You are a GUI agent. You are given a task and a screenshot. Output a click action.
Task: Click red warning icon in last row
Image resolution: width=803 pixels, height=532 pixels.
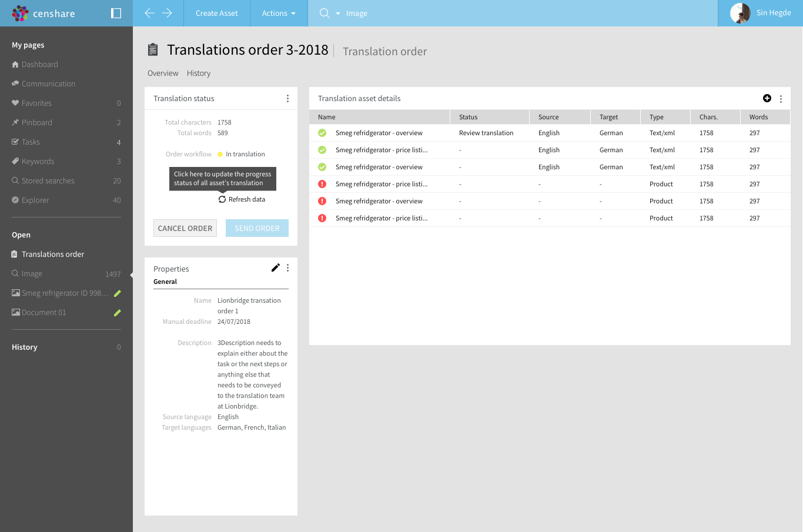pyautogui.click(x=322, y=219)
